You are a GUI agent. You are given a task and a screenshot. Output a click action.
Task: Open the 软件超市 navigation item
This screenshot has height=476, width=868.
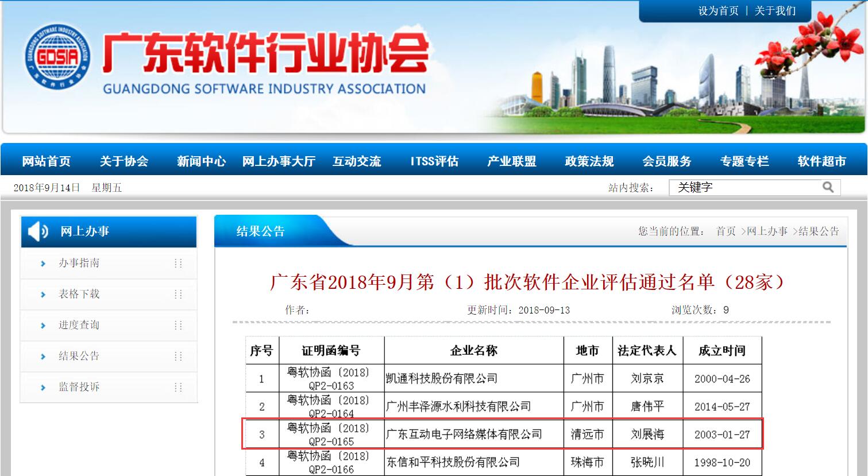[x=821, y=161]
